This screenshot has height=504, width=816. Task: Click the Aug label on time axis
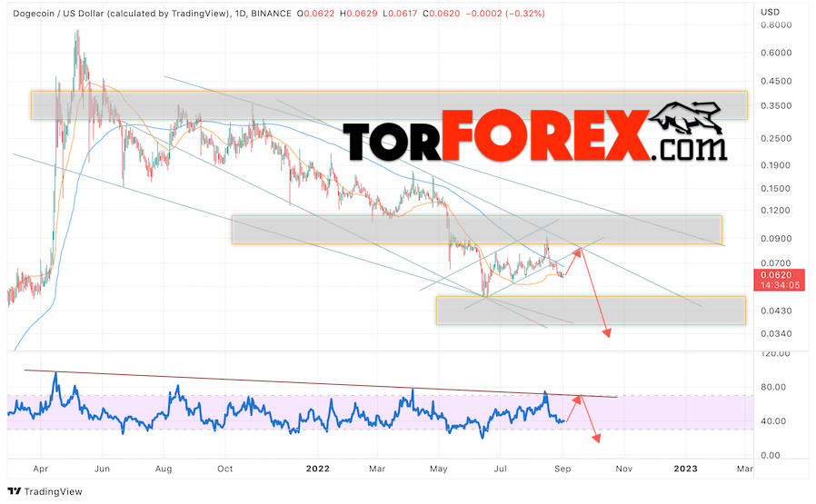pos(164,469)
